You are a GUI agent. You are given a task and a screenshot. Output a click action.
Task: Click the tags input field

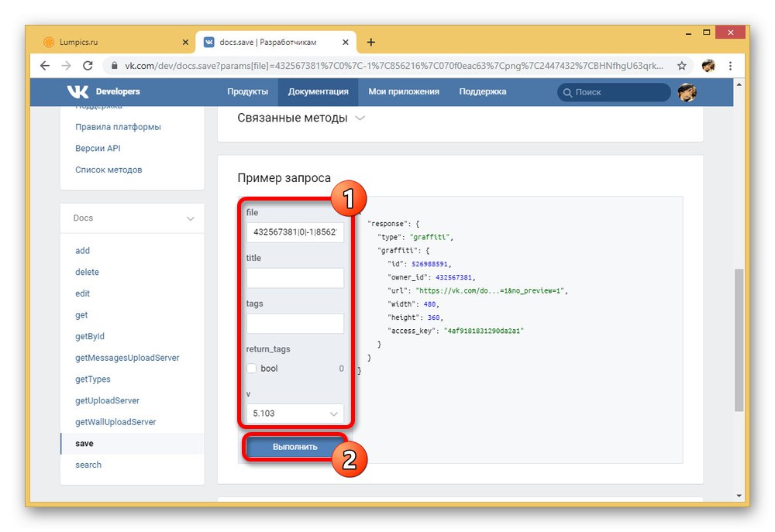(x=295, y=324)
